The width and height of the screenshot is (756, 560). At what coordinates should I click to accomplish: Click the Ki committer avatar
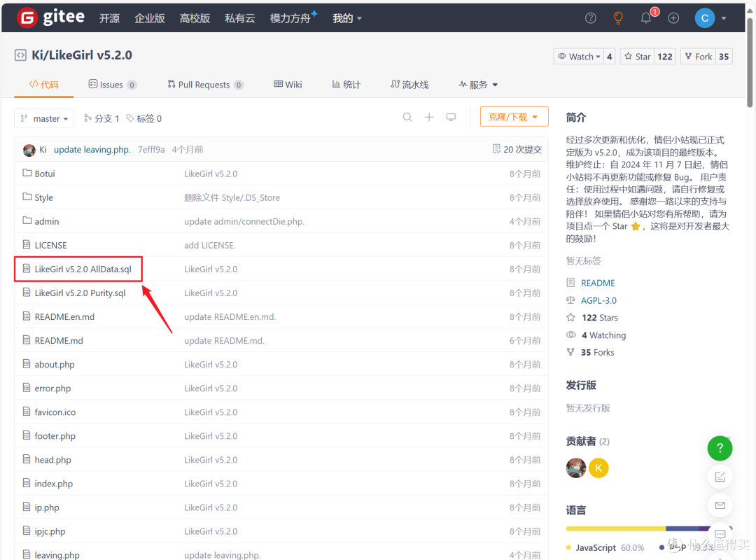click(29, 150)
